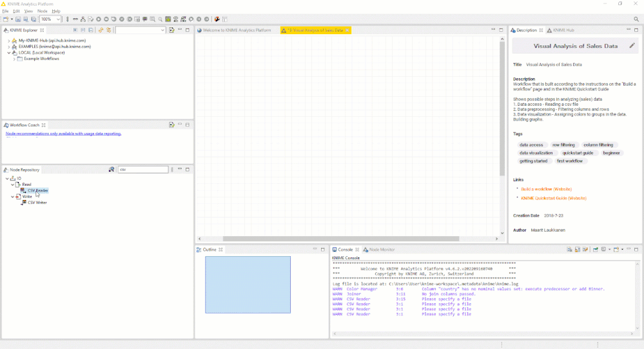Click the Reset nodes toolbar icon
Viewport: 644px width, 349px height.
point(137,19)
